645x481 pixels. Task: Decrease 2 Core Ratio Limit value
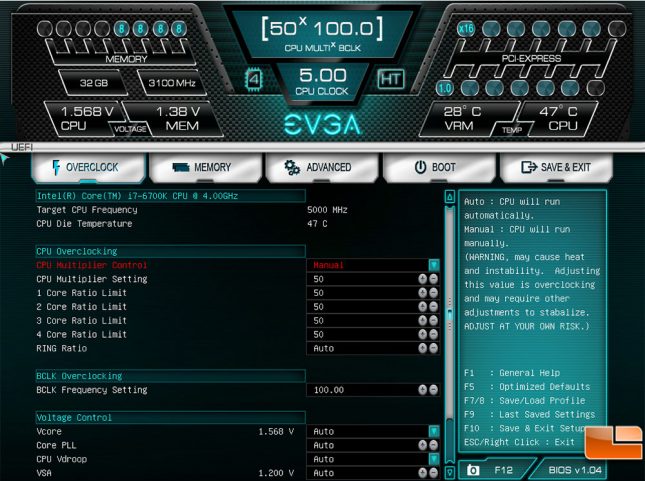pyautogui.click(x=433, y=307)
